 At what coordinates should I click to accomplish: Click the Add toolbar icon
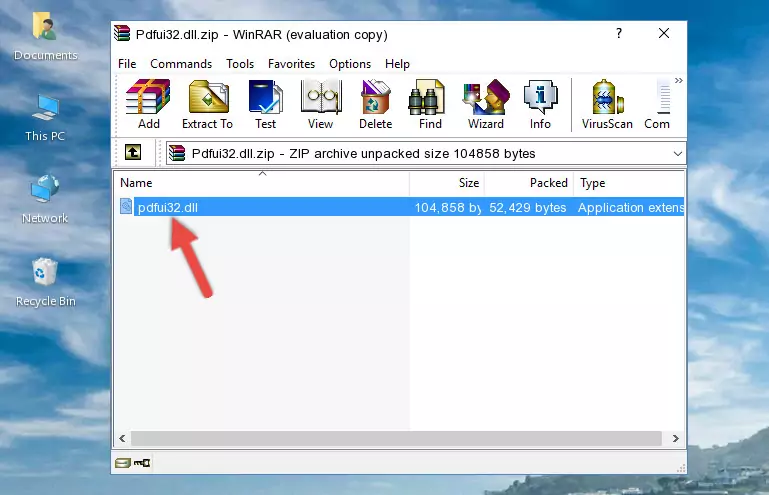pos(148,104)
